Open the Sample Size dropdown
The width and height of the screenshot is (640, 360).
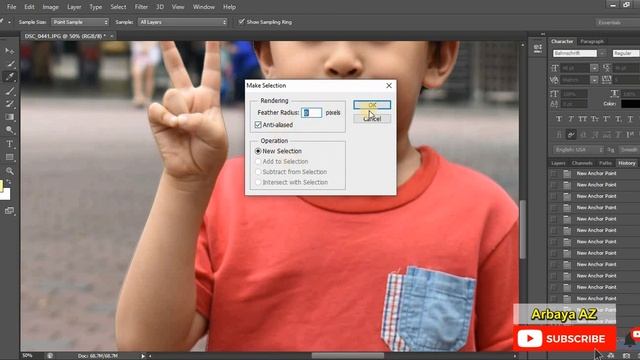[80, 22]
